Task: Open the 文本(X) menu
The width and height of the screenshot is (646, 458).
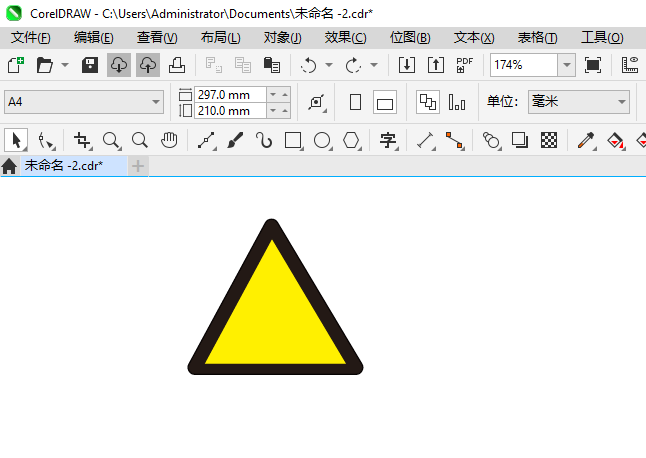Action: [x=474, y=38]
